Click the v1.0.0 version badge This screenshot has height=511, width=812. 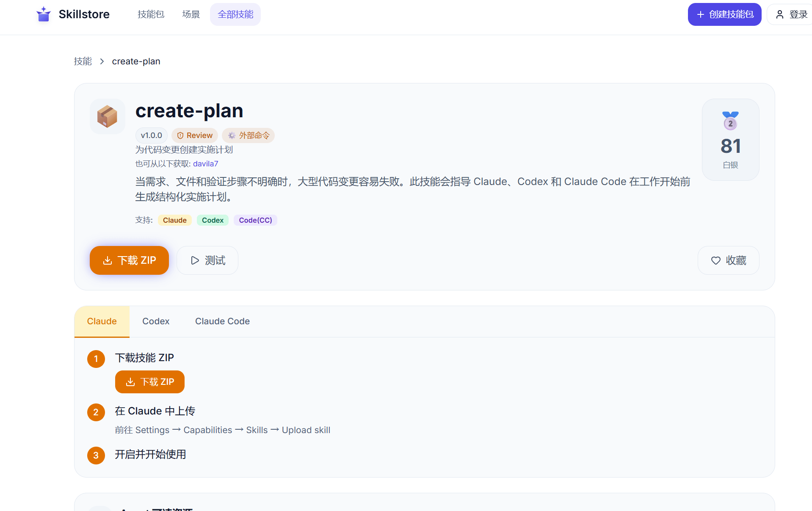pyautogui.click(x=151, y=135)
